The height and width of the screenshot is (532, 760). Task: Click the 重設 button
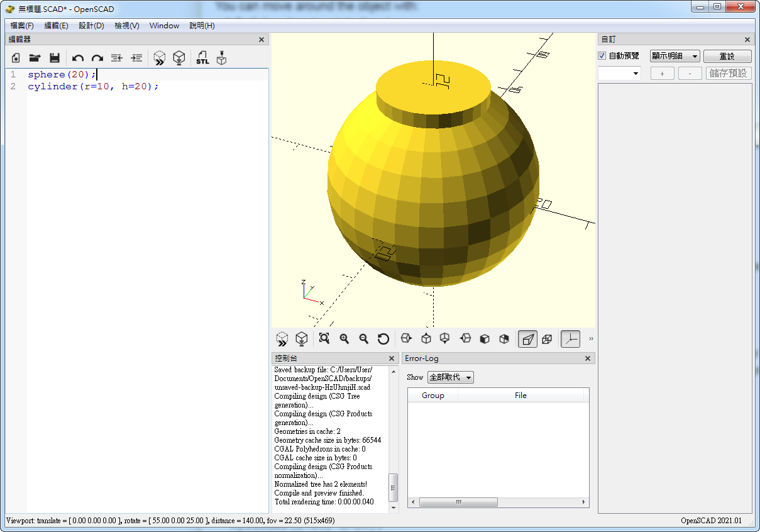pos(727,56)
